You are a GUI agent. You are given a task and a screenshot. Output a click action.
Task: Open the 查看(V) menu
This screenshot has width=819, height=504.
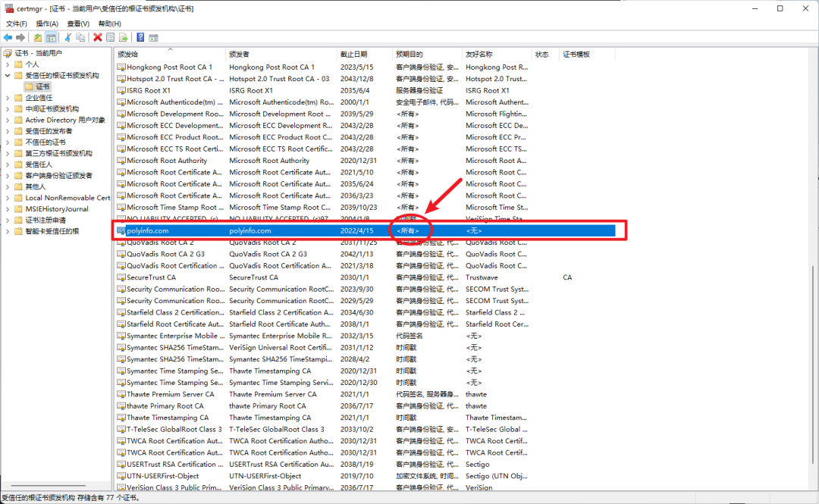[x=78, y=23]
